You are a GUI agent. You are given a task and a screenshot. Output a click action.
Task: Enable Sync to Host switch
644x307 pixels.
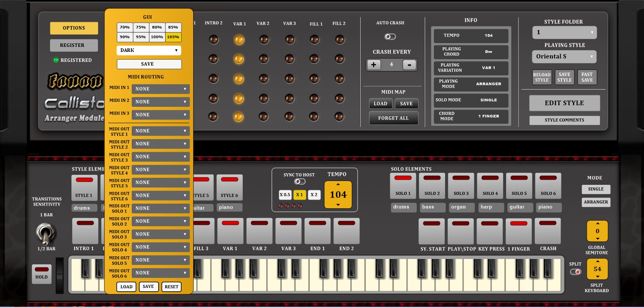(x=300, y=182)
